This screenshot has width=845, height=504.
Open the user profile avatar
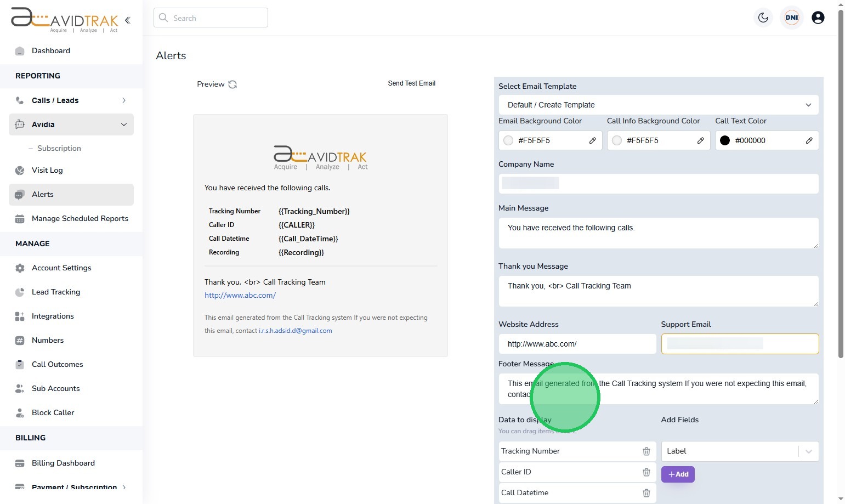[818, 18]
